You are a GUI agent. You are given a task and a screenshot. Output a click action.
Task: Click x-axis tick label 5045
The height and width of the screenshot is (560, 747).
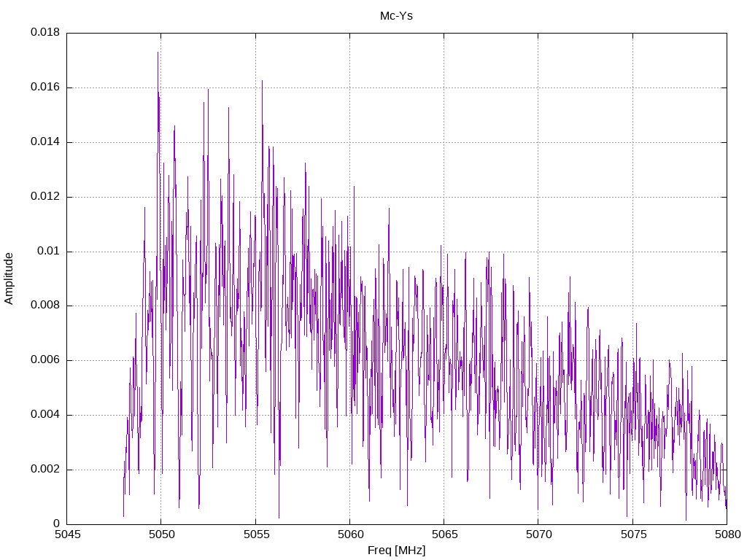pos(67,534)
